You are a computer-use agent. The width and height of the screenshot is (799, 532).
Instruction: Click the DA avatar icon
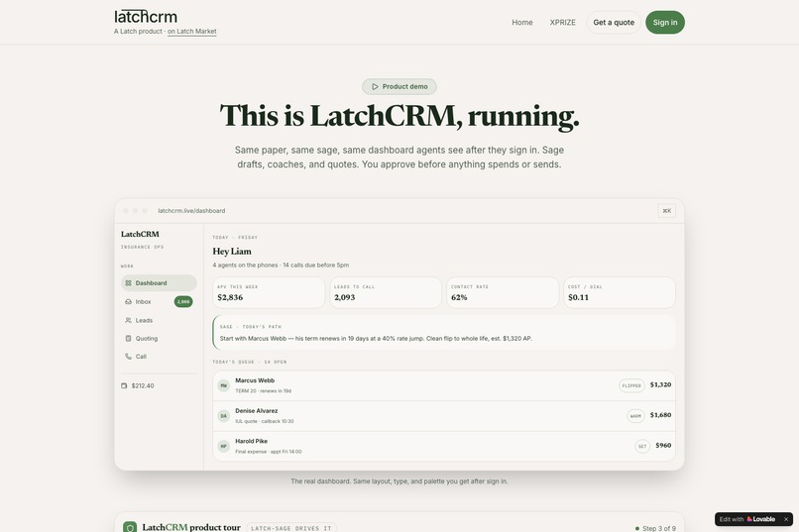pos(224,416)
